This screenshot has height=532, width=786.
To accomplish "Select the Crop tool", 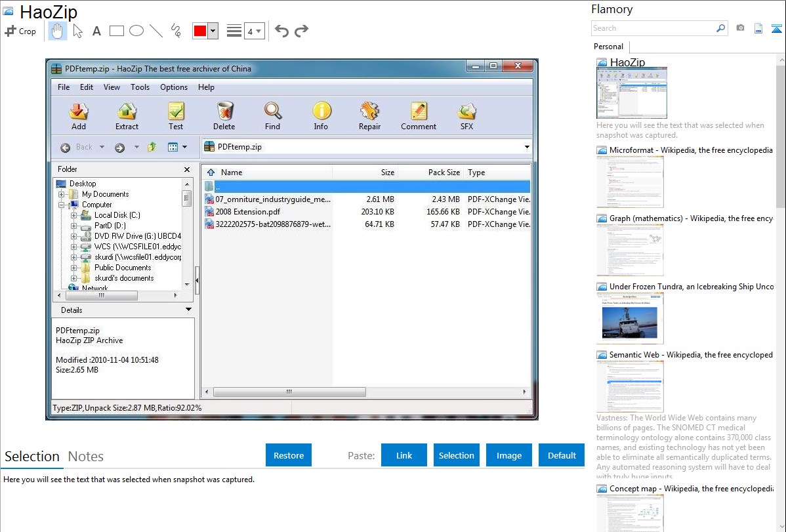I will [x=20, y=31].
